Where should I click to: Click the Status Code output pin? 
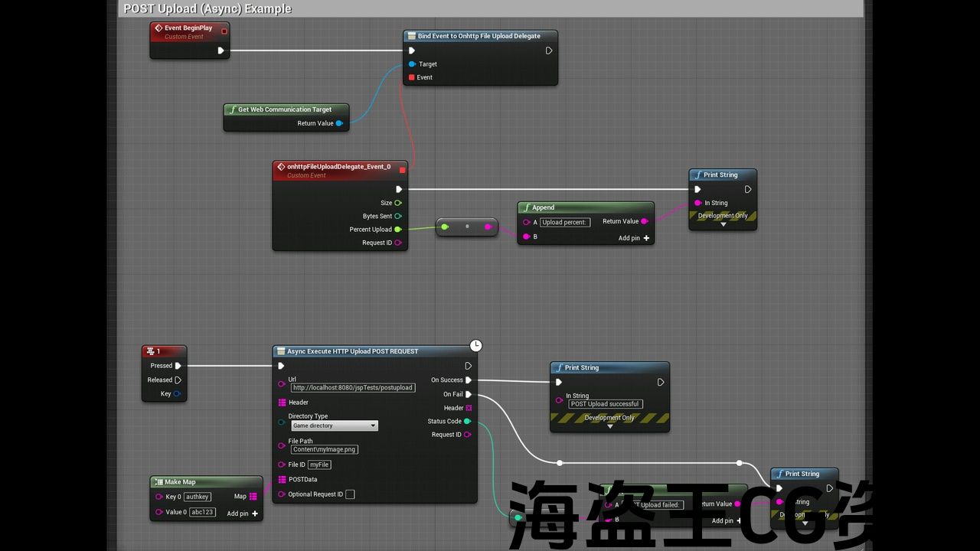tap(467, 422)
